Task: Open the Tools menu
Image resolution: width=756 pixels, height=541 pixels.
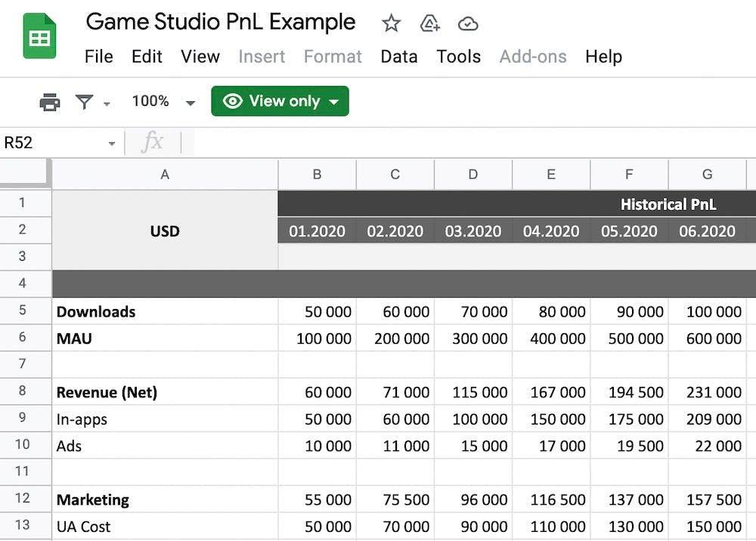Action: (459, 57)
